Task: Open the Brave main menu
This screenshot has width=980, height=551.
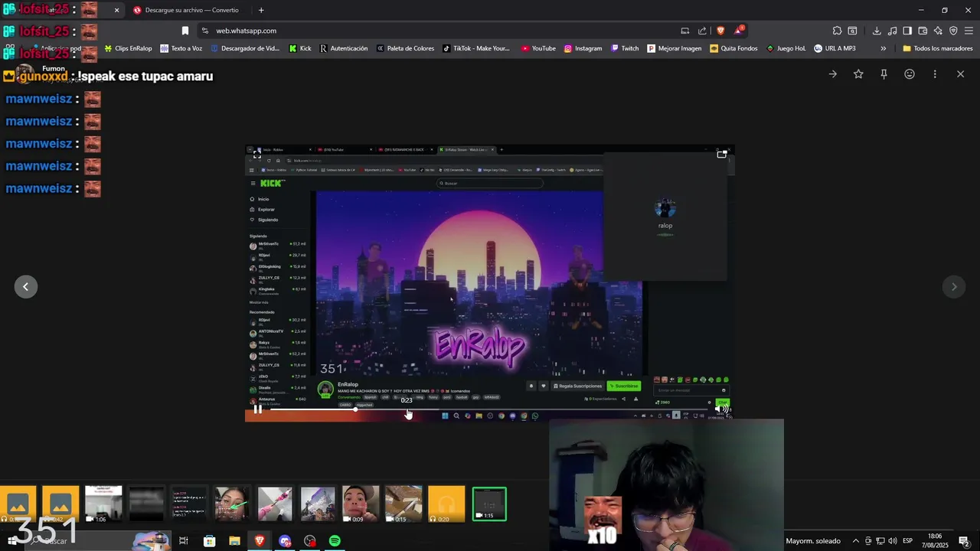Action: point(969,31)
